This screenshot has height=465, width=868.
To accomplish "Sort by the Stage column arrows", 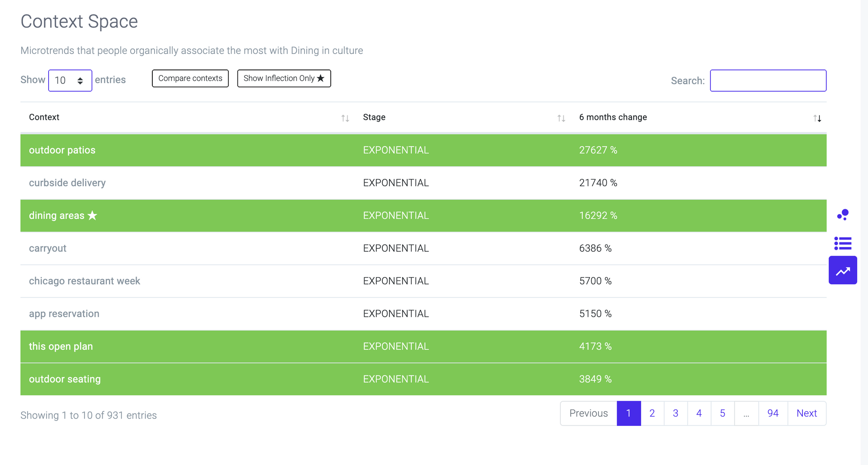I will point(561,118).
